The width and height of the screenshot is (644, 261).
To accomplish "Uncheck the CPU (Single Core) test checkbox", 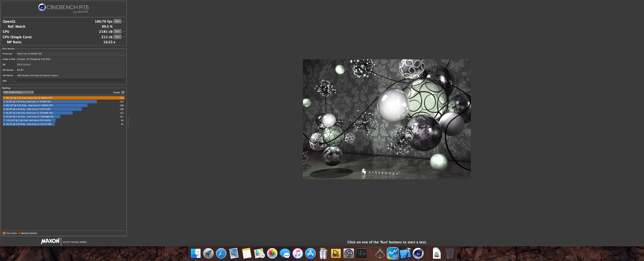I will (x=124, y=37).
